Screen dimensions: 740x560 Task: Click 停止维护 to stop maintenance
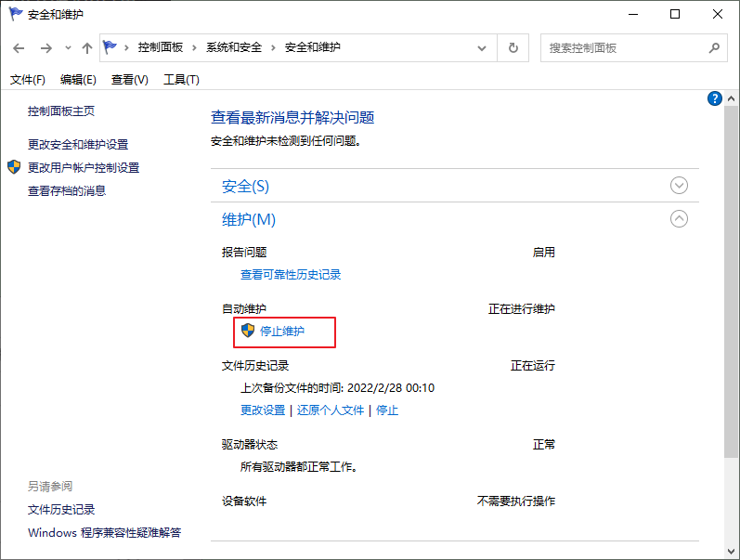(282, 331)
